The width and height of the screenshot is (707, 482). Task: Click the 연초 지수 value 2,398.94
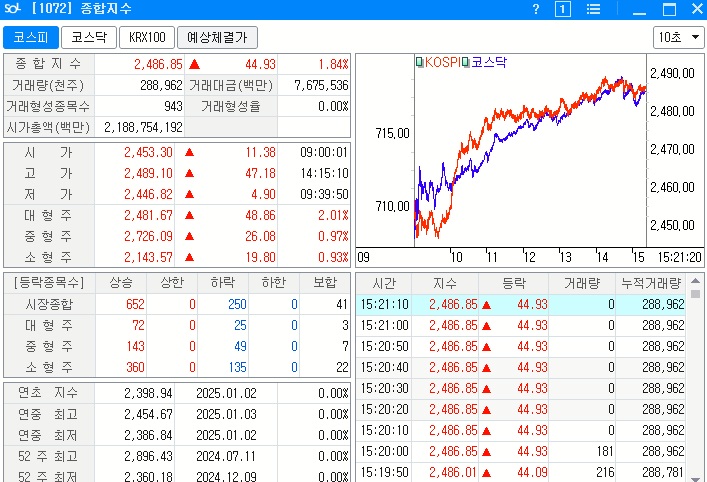[148, 394]
